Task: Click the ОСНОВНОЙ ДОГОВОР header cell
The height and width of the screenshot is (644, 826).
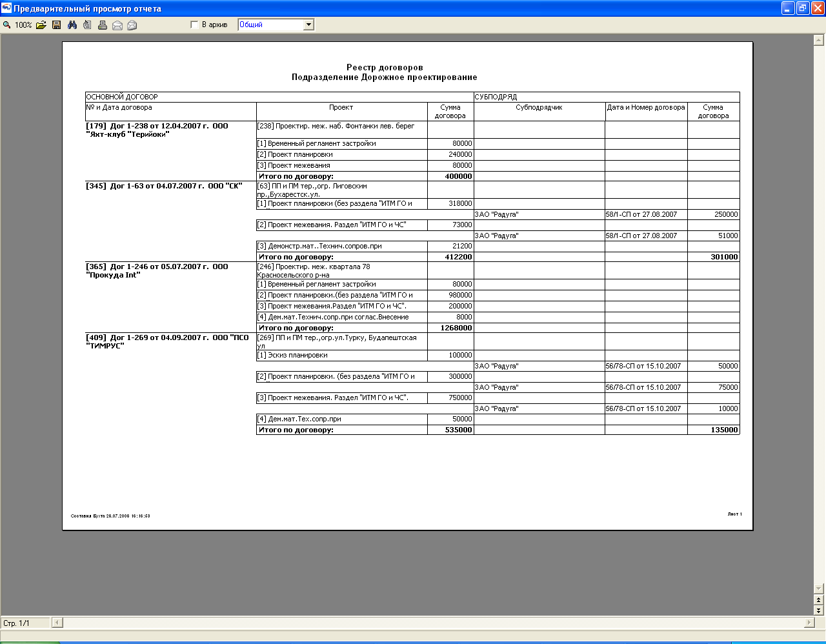Action: click(x=279, y=97)
